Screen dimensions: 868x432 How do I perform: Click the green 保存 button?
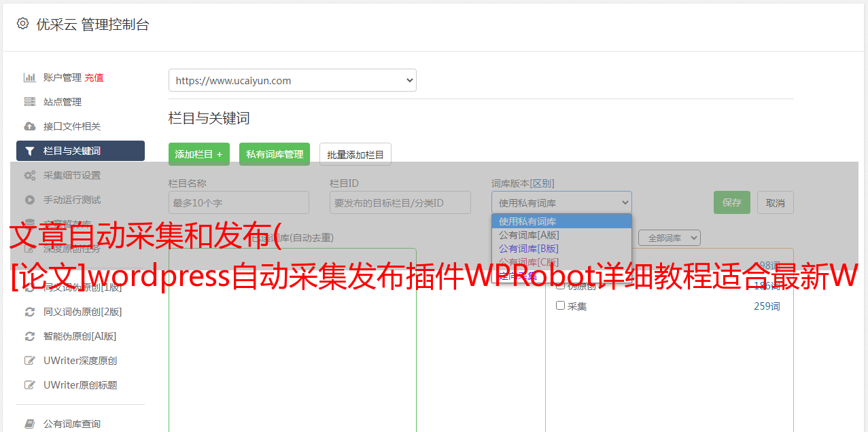pyautogui.click(x=732, y=202)
